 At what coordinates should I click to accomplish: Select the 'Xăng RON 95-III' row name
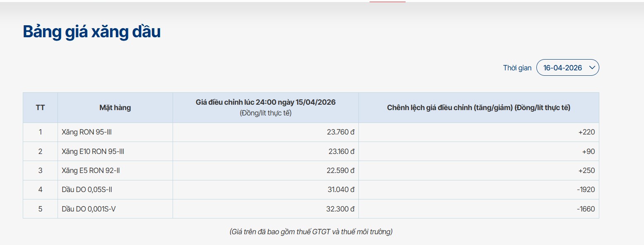(87, 132)
